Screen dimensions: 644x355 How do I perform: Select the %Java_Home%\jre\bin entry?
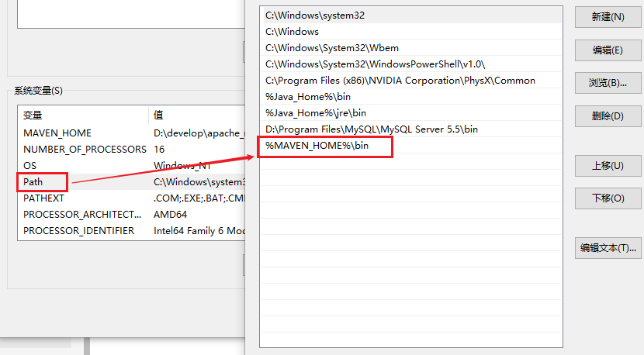410,113
